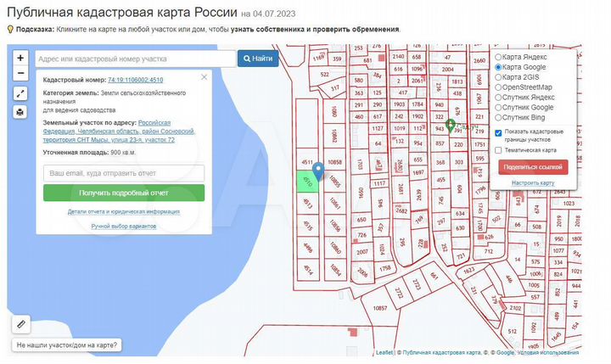Select parcel 1758 on the map
The height and width of the screenshot is (364, 611).
(385, 268)
